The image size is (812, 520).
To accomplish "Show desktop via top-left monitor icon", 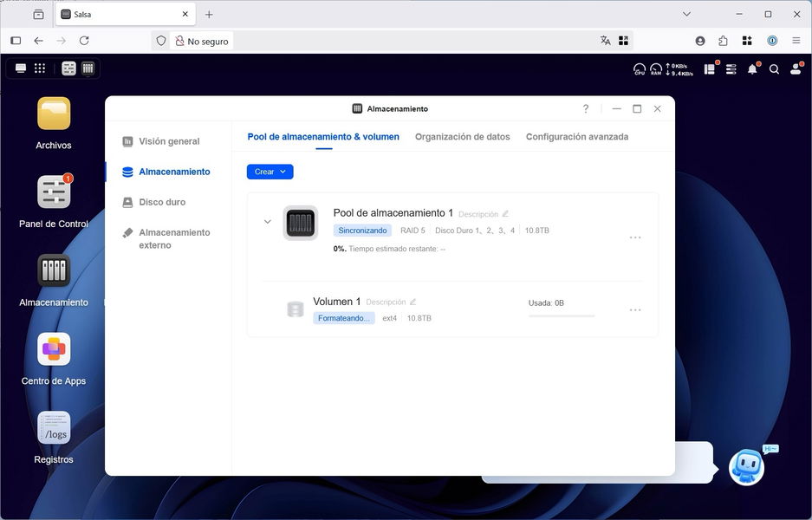I will coord(21,69).
